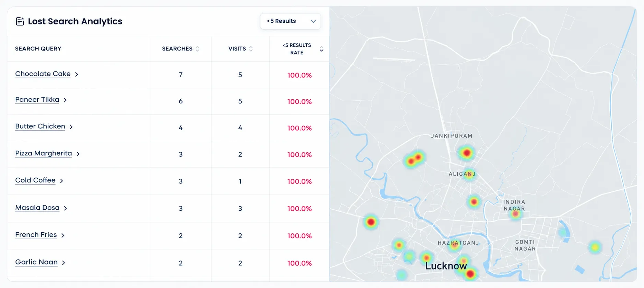
Task: Expand Chocolate Cake row chevron
Action: tap(77, 74)
